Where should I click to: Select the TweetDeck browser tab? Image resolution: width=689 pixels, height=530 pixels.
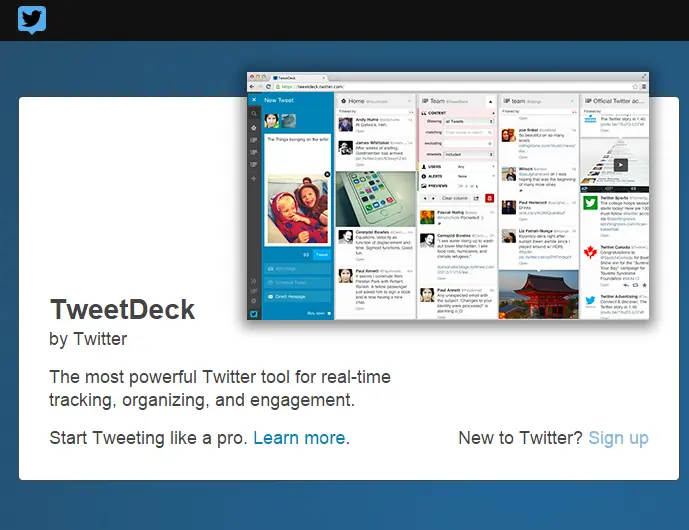(x=299, y=78)
